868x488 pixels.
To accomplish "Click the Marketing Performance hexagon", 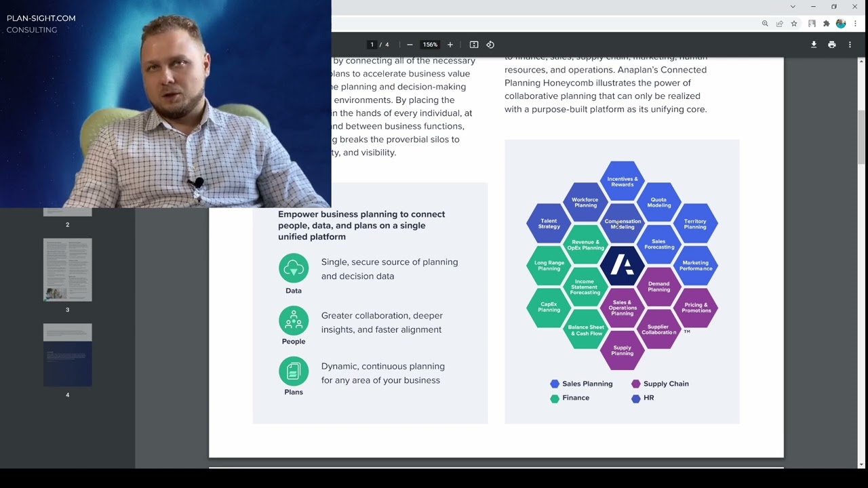I will (x=695, y=266).
